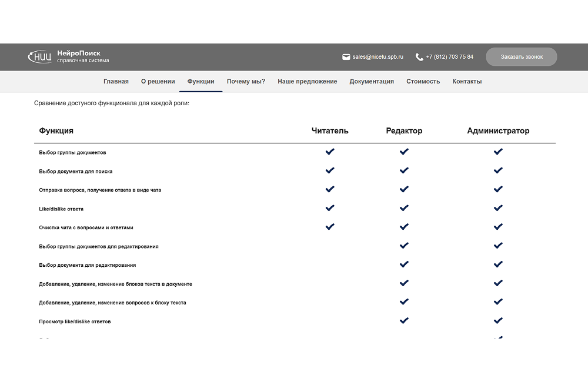Open the Главная menu item
The width and height of the screenshot is (588, 382).
click(x=116, y=82)
